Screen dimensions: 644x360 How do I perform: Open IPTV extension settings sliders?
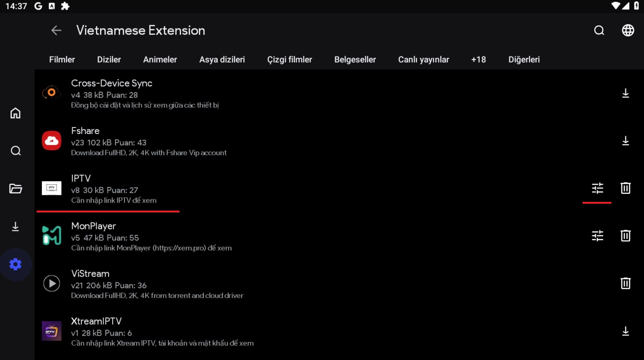597,188
